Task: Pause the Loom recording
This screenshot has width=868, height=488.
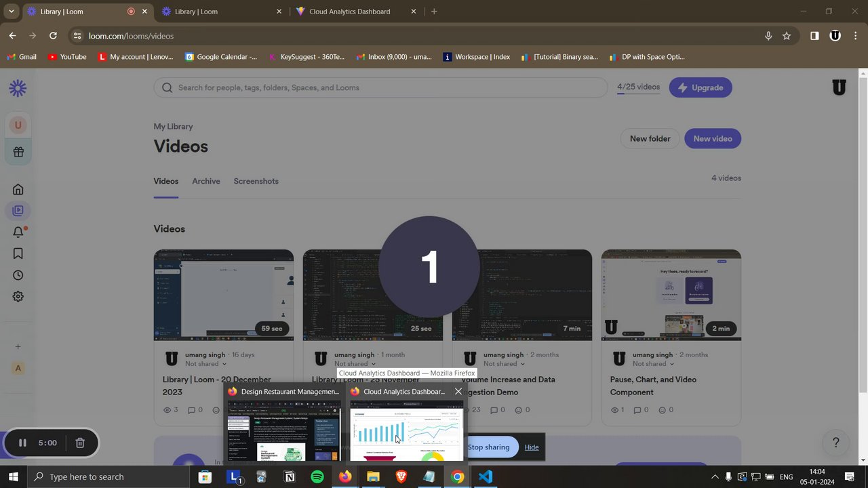Action: click(x=22, y=443)
